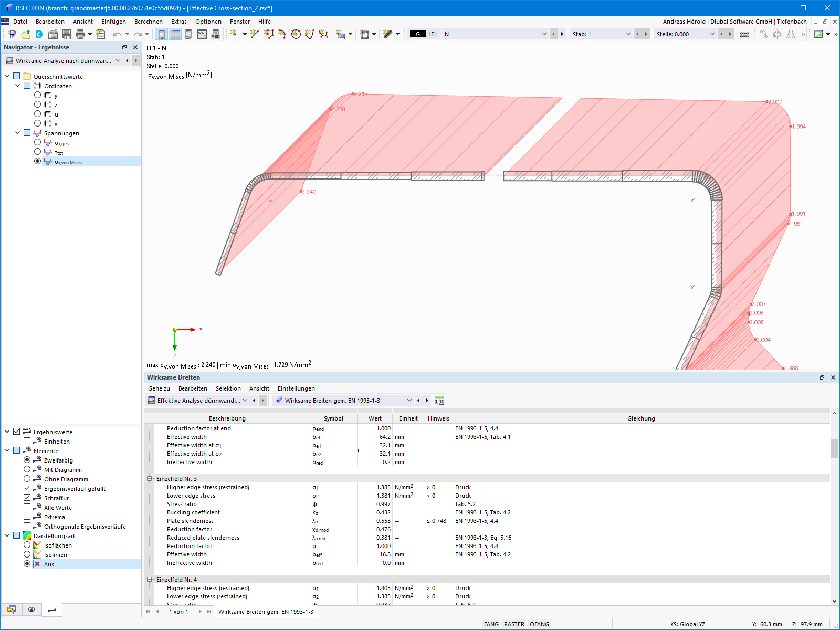Select the τtot stress radio button
840x630 pixels.
coord(37,152)
